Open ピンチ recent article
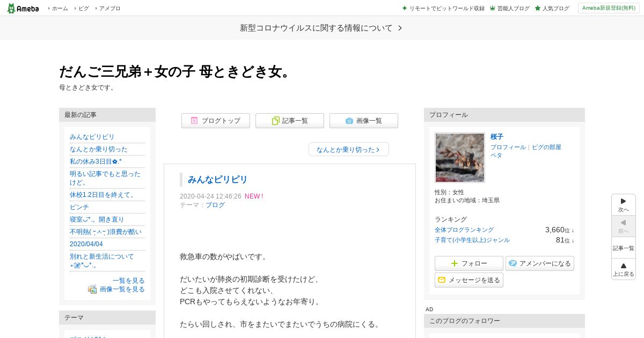 [x=79, y=207]
